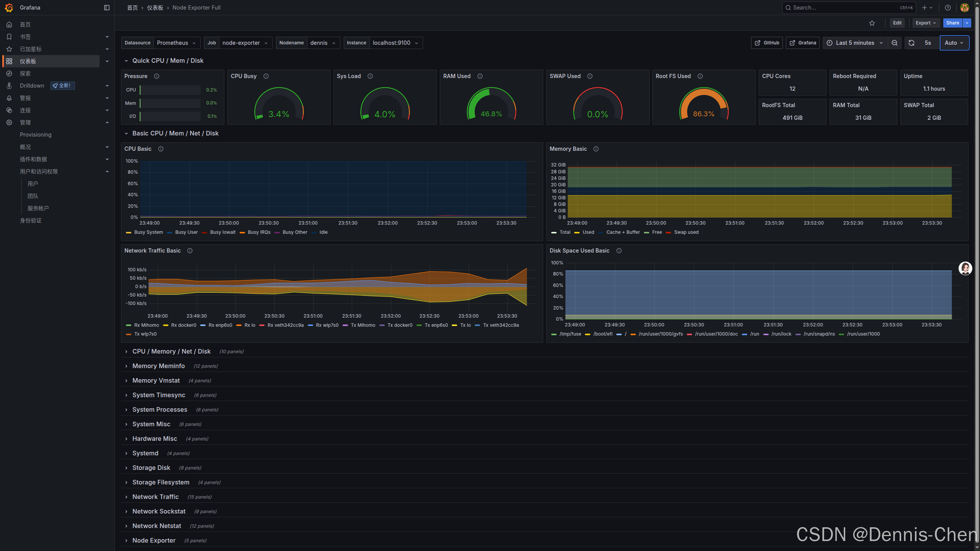This screenshot has height=551, width=980.
Task: Click the Edit button
Action: click(x=897, y=23)
